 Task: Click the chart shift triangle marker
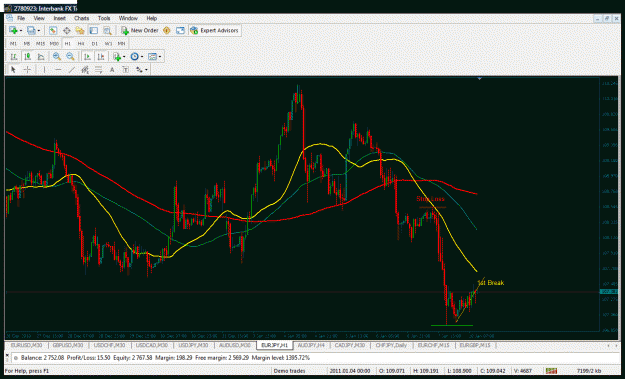point(480,79)
